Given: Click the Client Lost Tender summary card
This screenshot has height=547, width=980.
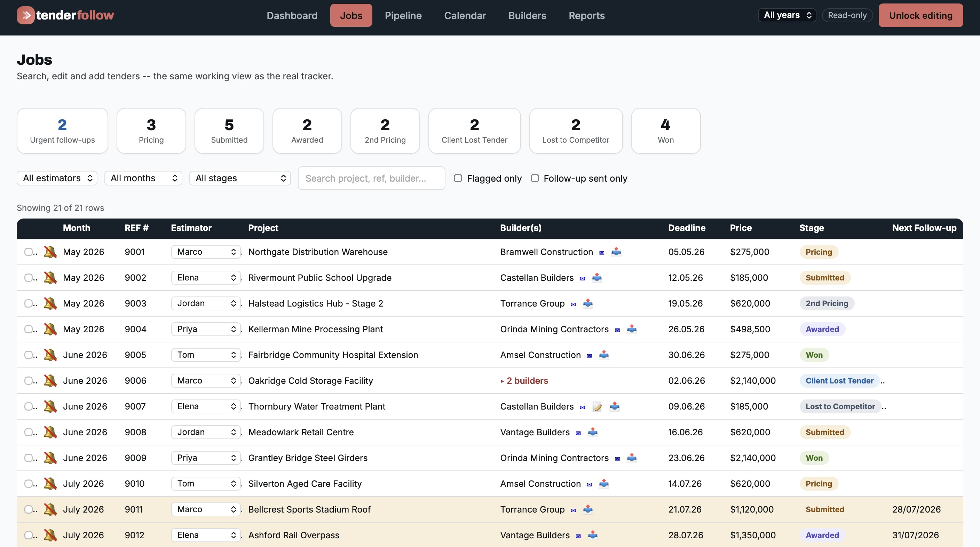Looking at the screenshot, I should [x=474, y=130].
